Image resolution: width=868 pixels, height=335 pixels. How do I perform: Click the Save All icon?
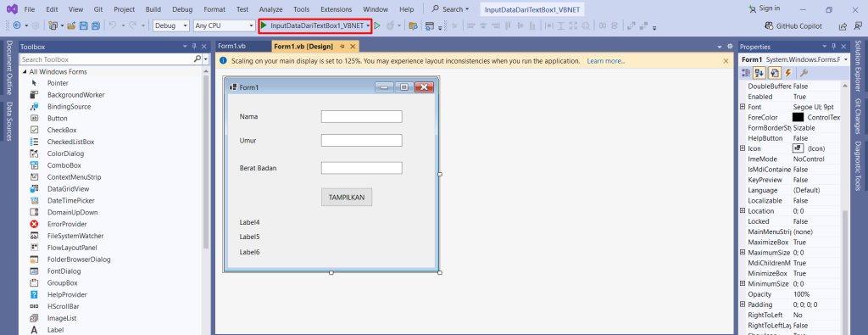click(x=95, y=25)
